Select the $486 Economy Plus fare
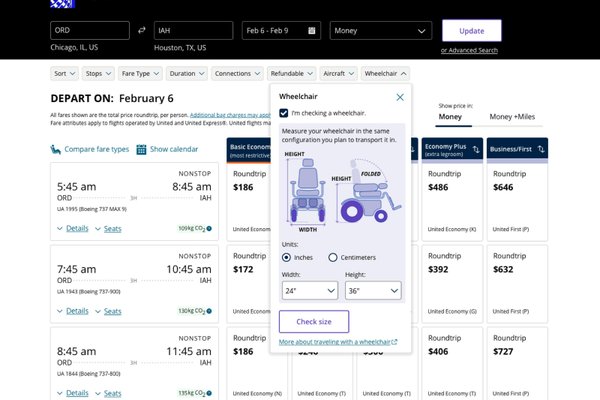 (x=452, y=202)
